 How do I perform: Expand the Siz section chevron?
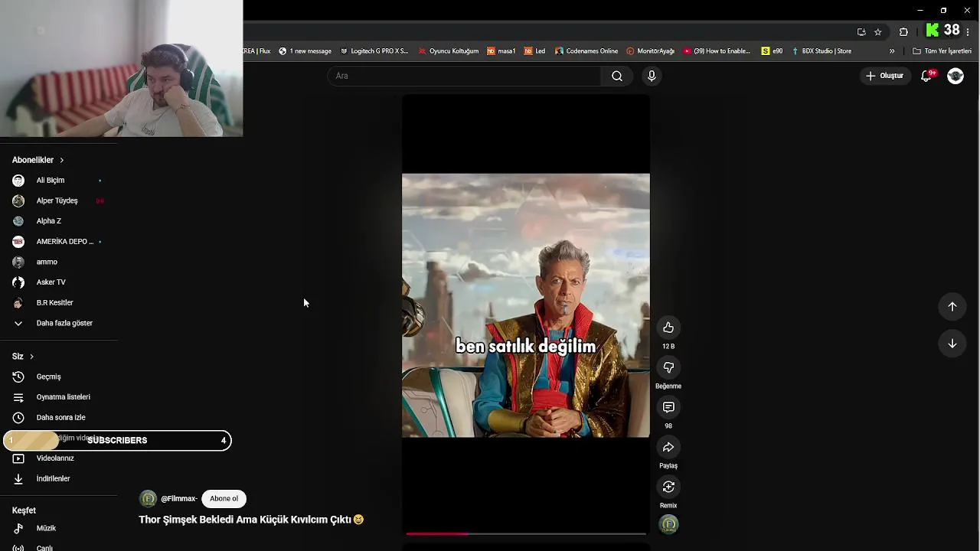(x=31, y=357)
